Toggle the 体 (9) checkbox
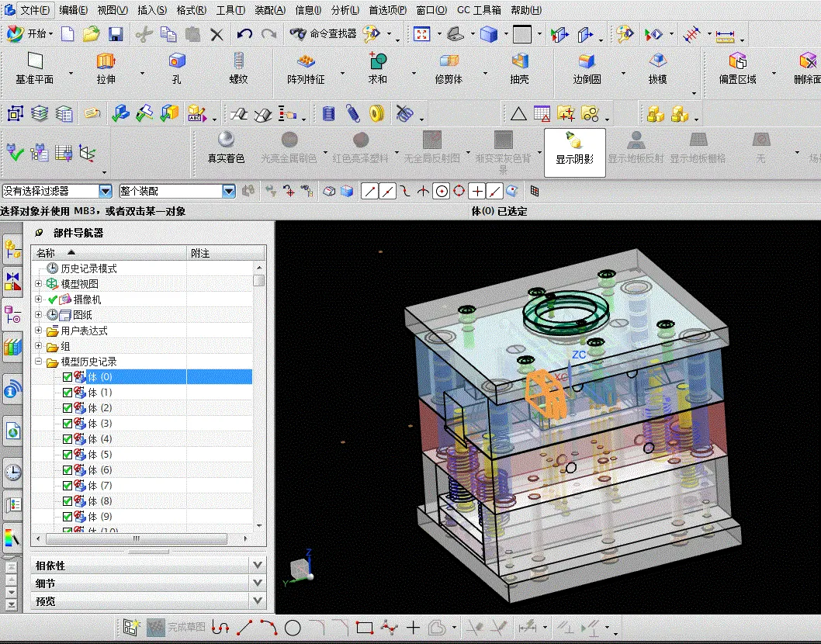The height and width of the screenshot is (644, 821). (68, 517)
